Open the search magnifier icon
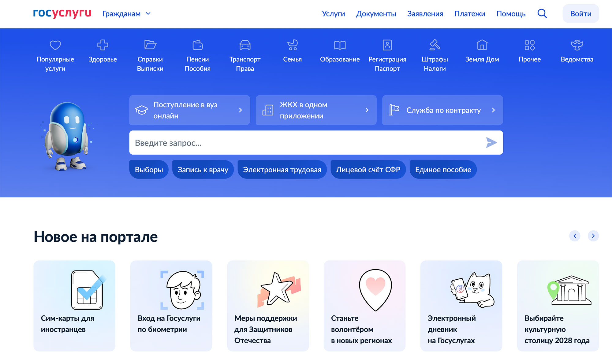This screenshot has width=612, height=364. click(x=542, y=13)
